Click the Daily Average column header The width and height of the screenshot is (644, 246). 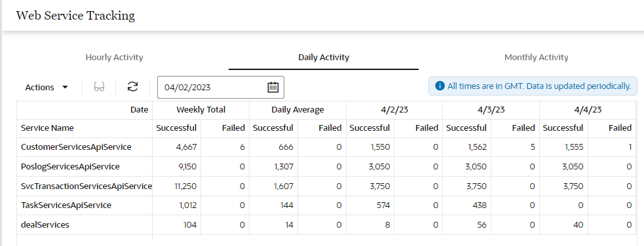[298, 109]
